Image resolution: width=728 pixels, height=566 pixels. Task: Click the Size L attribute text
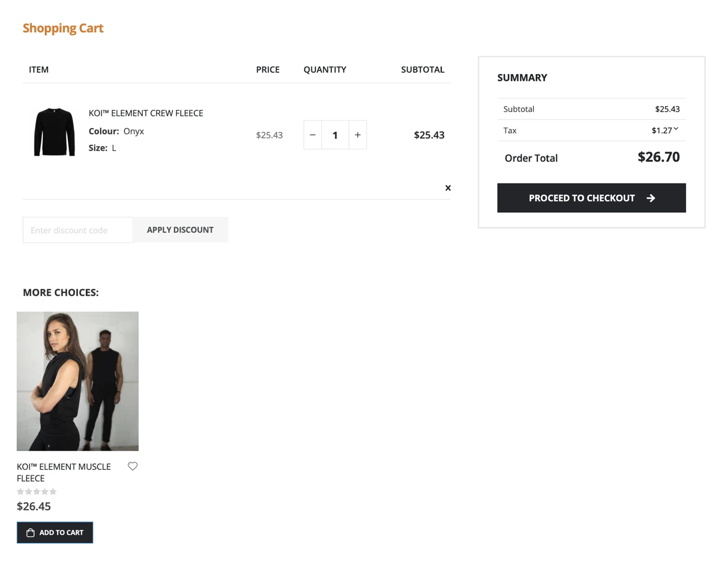click(103, 148)
